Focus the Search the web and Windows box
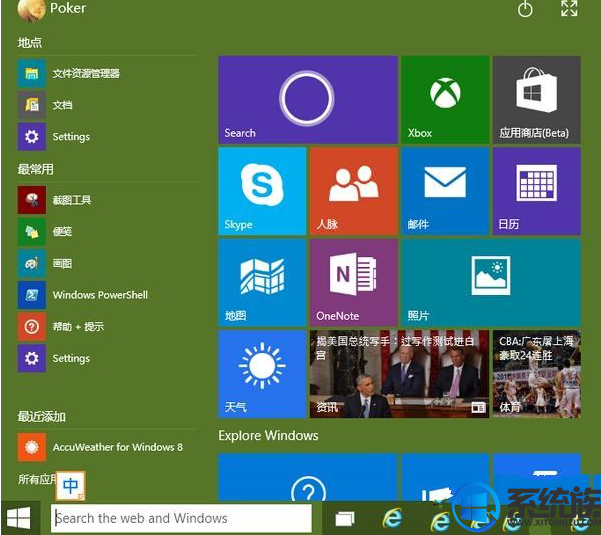The image size is (601, 535). pos(181,518)
